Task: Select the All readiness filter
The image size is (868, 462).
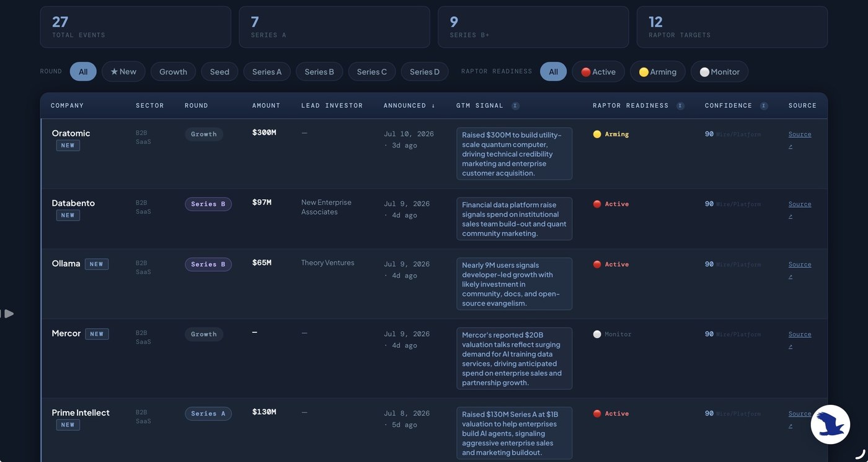Action: 553,71
